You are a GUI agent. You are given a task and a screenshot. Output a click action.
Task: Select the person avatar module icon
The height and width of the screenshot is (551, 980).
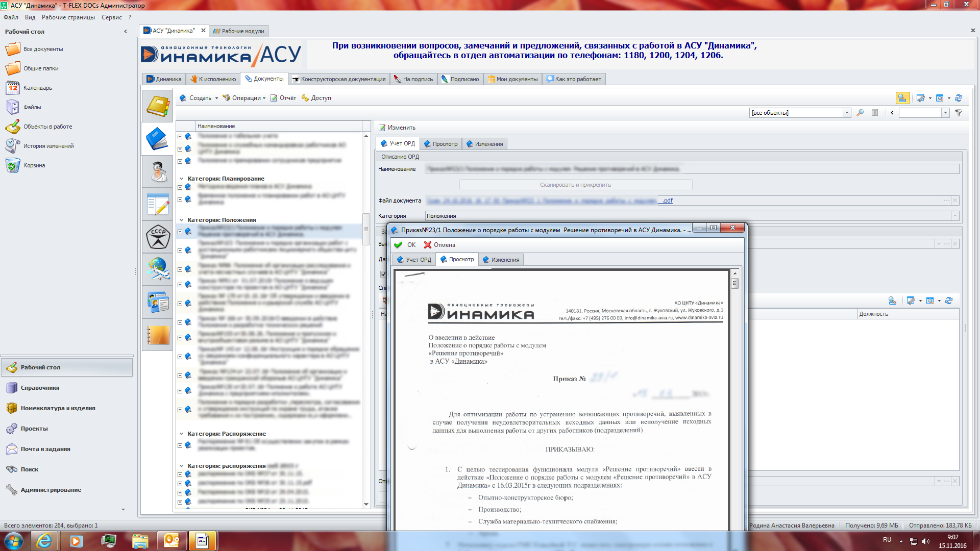[x=158, y=171]
